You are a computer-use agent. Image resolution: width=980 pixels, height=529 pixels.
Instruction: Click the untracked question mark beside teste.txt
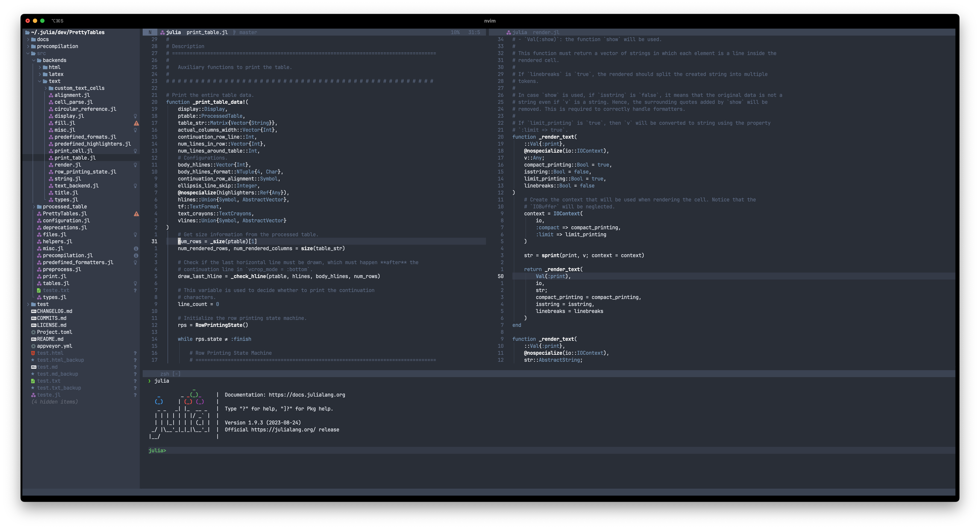[x=135, y=290]
